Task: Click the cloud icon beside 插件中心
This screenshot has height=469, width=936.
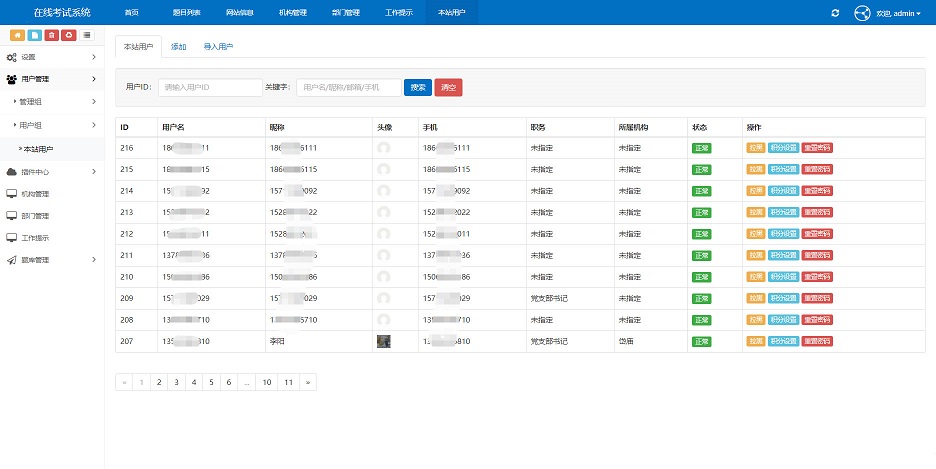Action: tap(11, 172)
